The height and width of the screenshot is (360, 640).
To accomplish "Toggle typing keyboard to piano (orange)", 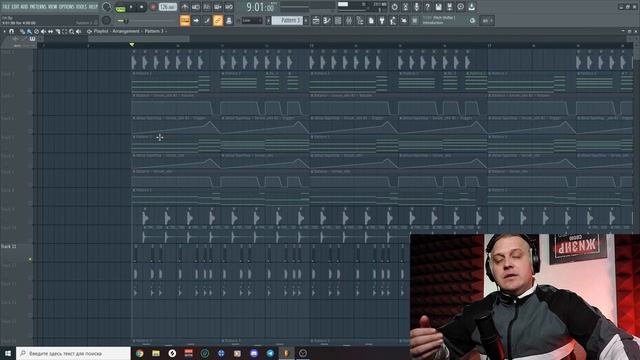I will click(185, 20).
